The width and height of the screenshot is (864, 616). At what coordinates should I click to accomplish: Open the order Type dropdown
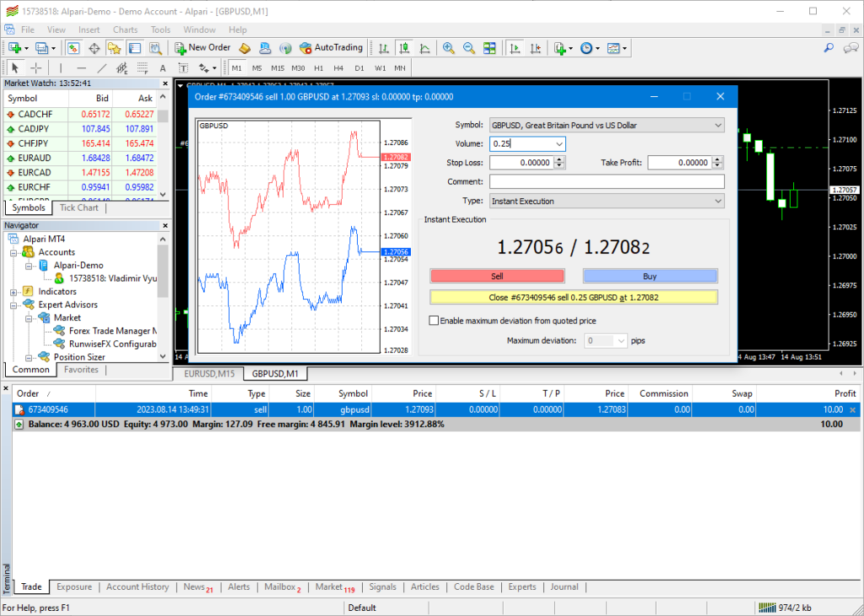coord(718,201)
